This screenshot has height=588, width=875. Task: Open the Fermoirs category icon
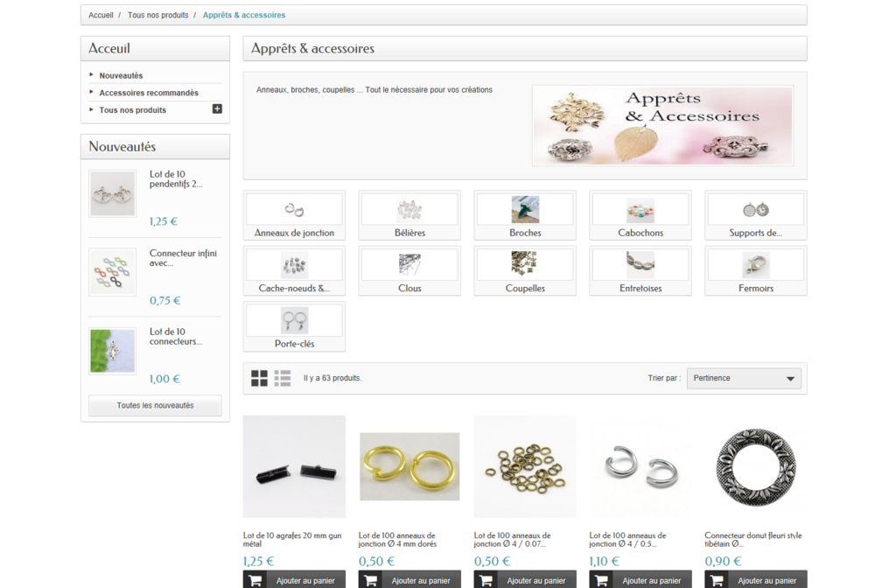click(755, 264)
